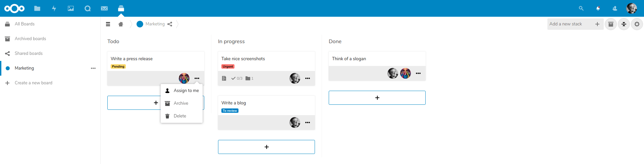This screenshot has height=164, width=644.
Task: Open the Marketing board share icon
Action: 170,24
